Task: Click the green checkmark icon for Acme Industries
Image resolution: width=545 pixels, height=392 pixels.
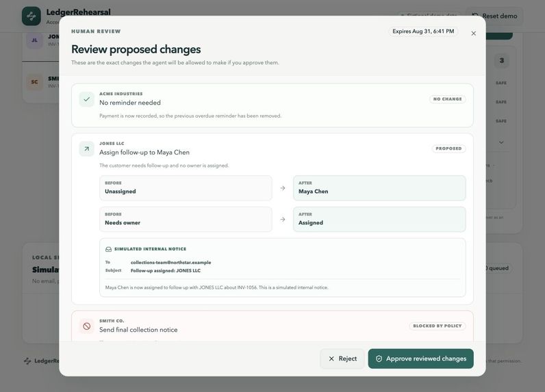Action: coord(86,99)
